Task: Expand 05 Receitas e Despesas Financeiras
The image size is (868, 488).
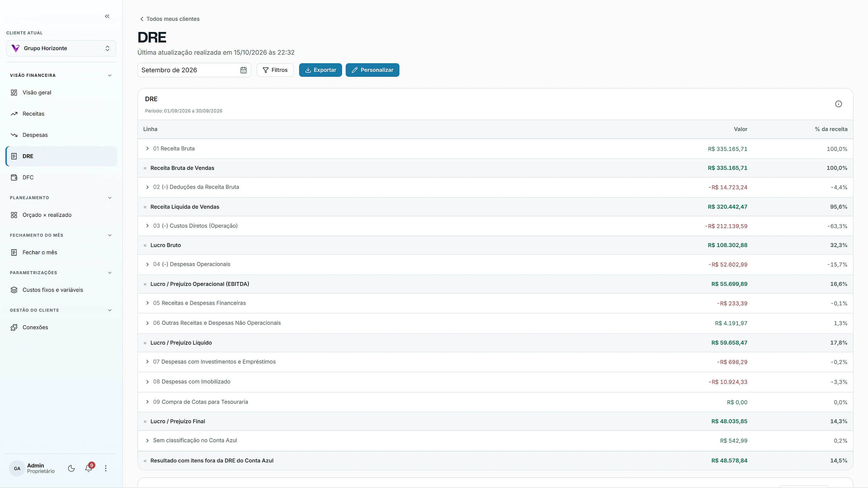Action: [x=147, y=303]
